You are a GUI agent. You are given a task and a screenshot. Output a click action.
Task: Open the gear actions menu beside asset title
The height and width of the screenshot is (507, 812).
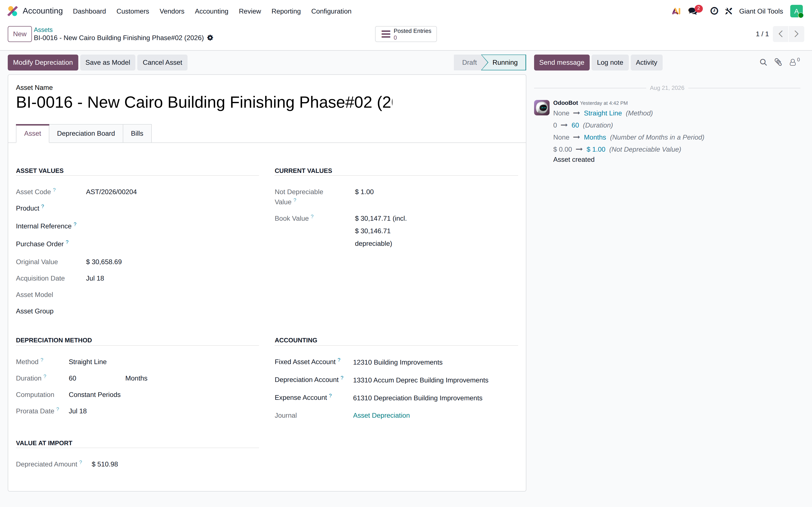pyautogui.click(x=210, y=38)
